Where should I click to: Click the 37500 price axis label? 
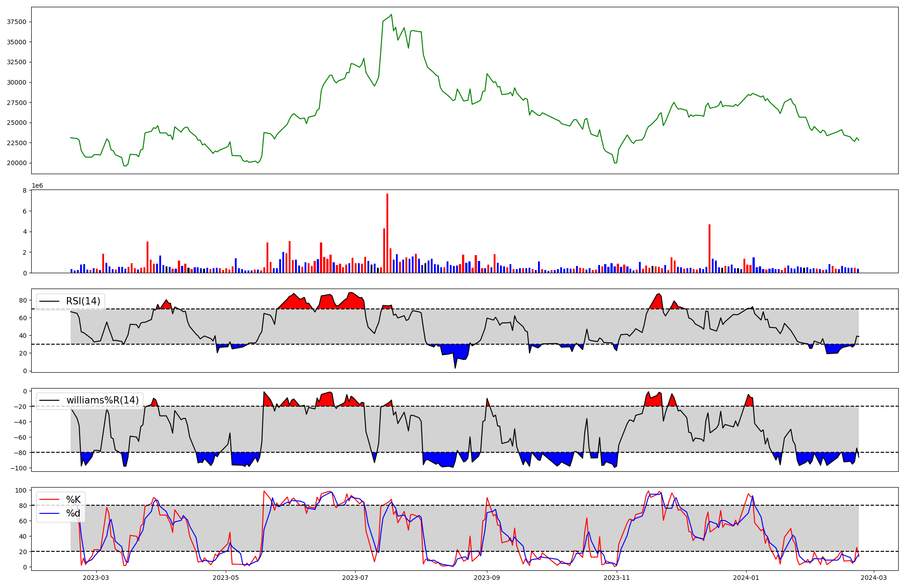(16, 22)
